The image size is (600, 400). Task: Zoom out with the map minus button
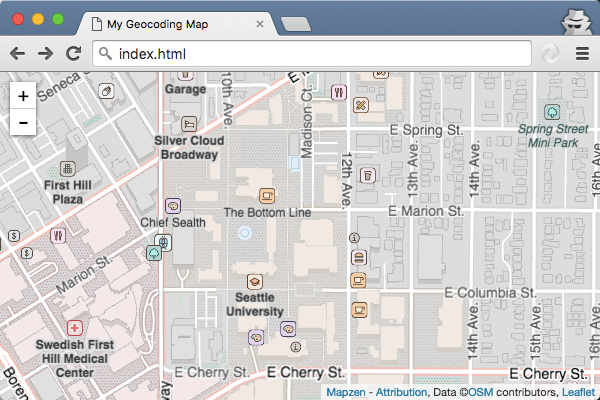tap(23, 122)
